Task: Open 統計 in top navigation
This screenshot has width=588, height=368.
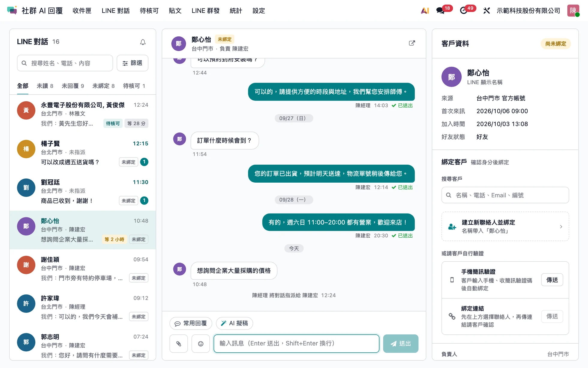Action: (236, 11)
